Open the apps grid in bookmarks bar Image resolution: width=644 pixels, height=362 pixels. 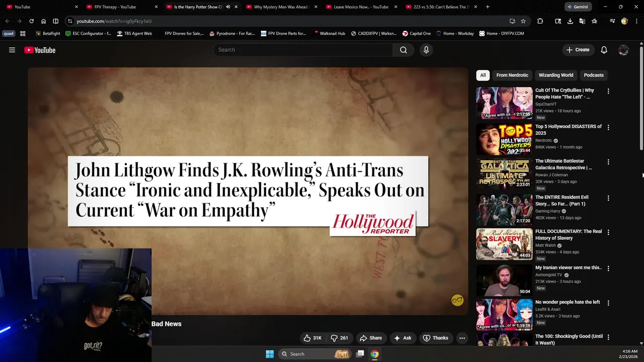tap(23, 33)
